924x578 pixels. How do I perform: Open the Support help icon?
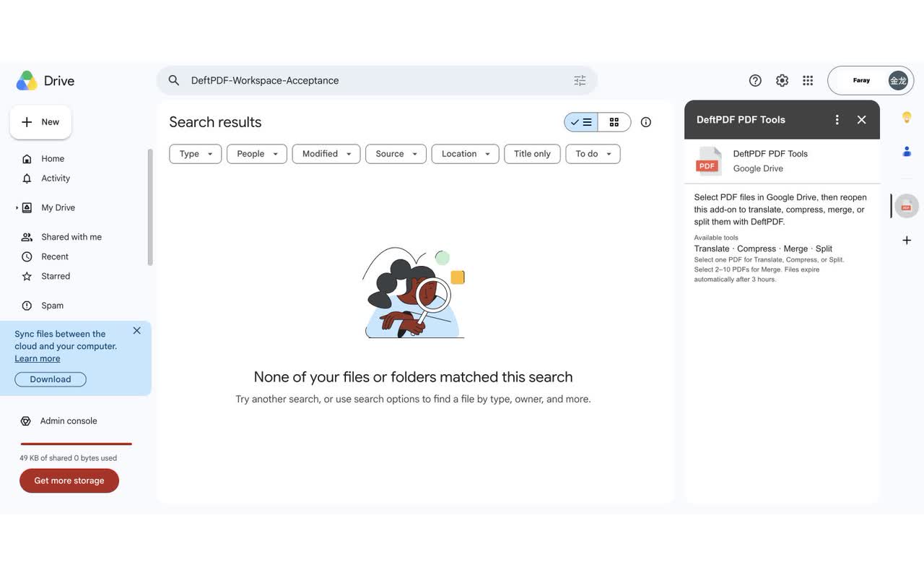(x=755, y=80)
